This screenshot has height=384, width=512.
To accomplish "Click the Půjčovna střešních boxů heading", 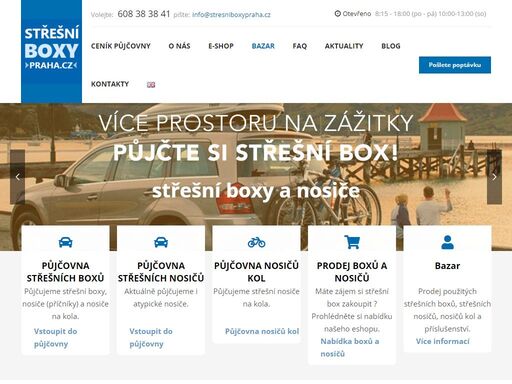I will [65, 272].
